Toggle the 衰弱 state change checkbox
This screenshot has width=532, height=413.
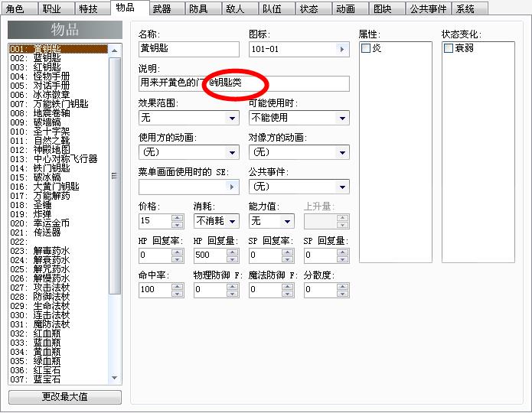click(x=449, y=48)
